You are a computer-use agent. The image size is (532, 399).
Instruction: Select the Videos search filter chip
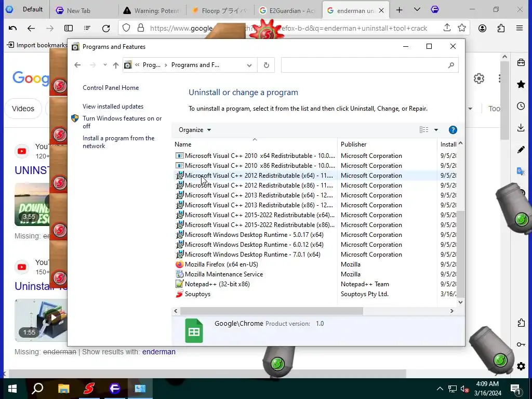point(23,109)
